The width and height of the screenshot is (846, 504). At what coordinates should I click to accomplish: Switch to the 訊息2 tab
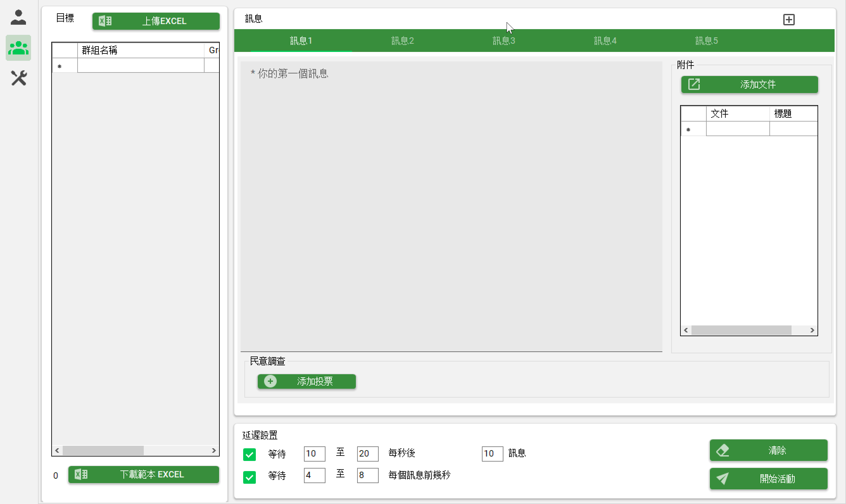(x=402, y=41)
